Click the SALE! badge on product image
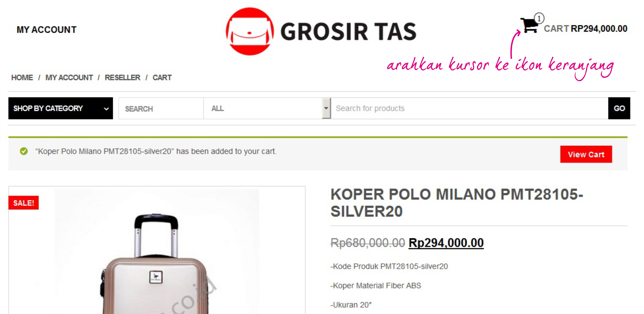This screenshot has height=314, width=644. pos(23,203)
